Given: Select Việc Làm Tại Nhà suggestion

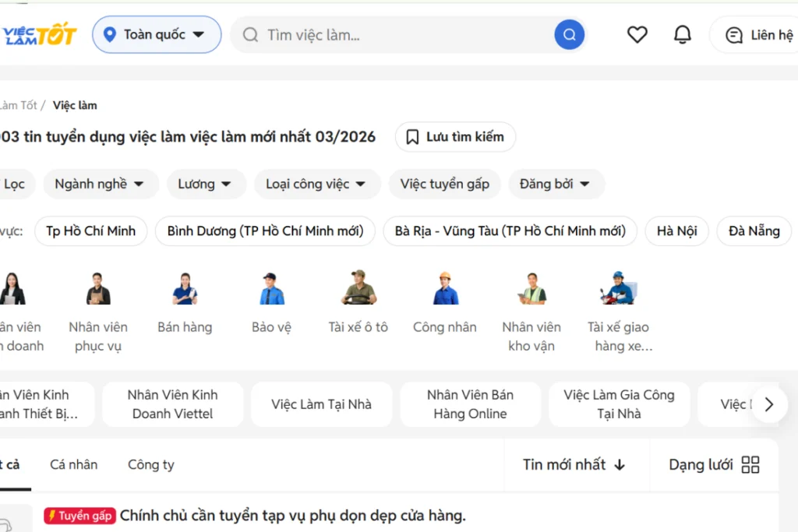Looking at the screenshot, I should pos(321,404).
